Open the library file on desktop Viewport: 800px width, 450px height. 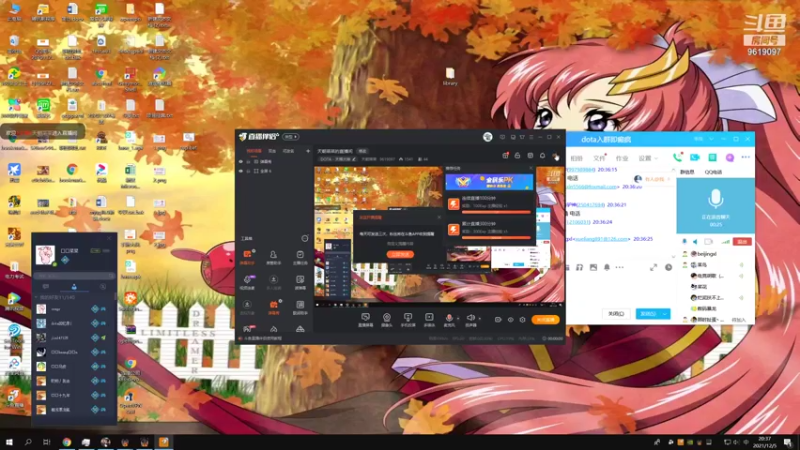449,76
